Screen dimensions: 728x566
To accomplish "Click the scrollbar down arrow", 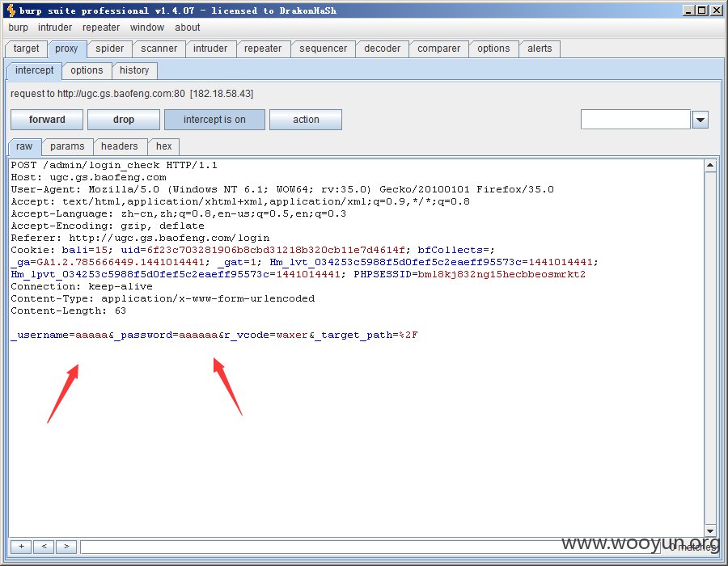I will coord(710,530).
